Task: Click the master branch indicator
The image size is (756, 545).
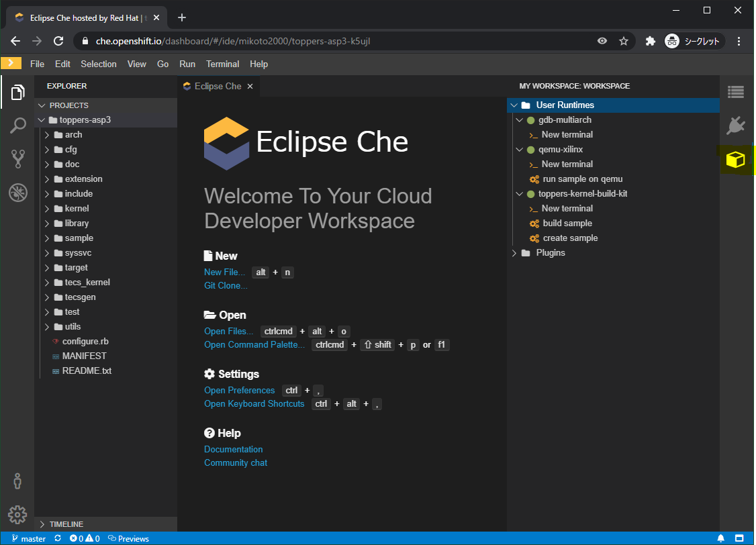Action: pos(28,538)
